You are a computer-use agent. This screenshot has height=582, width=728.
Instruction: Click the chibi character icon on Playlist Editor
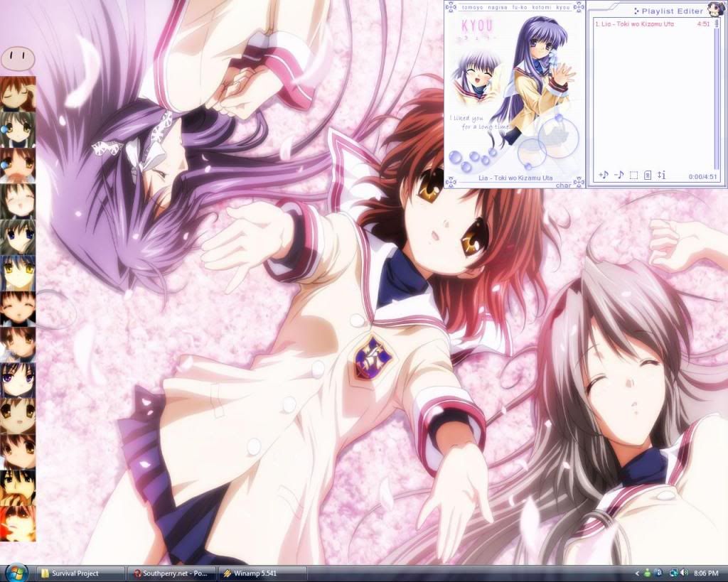tap(715, 9)
